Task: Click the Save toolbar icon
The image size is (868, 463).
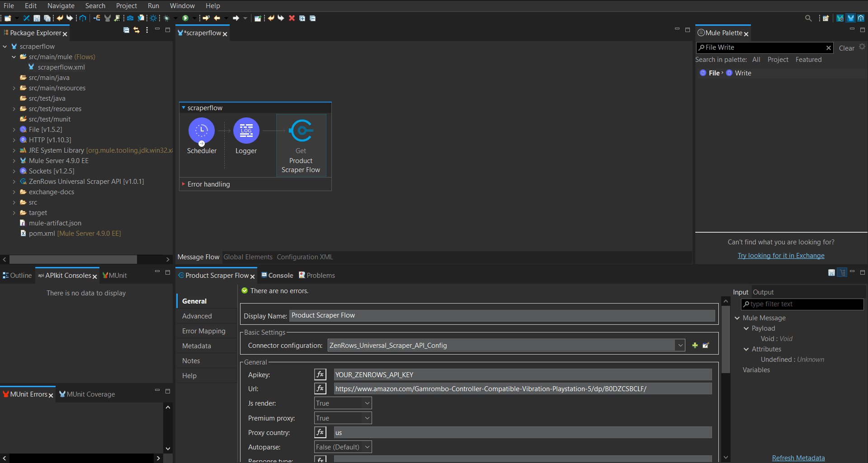Action: 37,18
